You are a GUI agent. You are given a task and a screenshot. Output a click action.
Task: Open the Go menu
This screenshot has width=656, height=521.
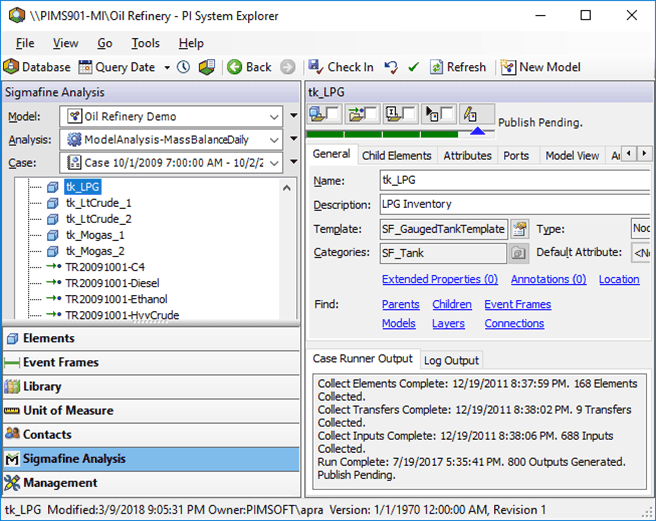pyautogui.click(x=105, y=43)
